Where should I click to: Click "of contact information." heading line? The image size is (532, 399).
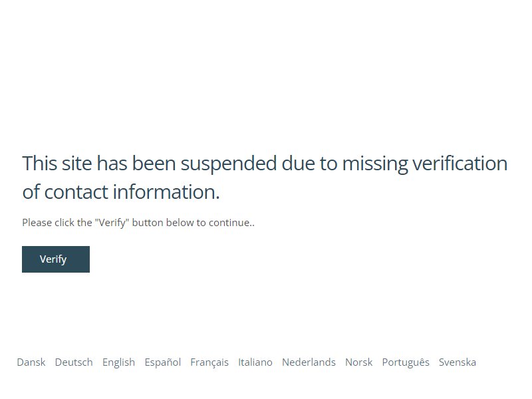pyautogui.click(x=121, y=192)
